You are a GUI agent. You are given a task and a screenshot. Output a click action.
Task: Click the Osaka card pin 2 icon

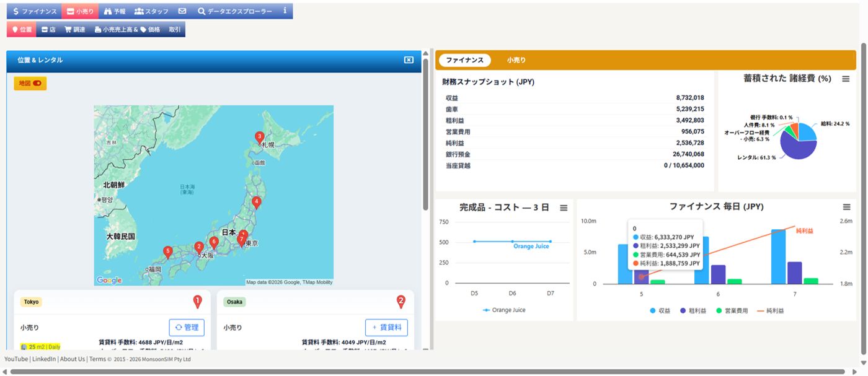pyautogui.click(x=401, y=302)
